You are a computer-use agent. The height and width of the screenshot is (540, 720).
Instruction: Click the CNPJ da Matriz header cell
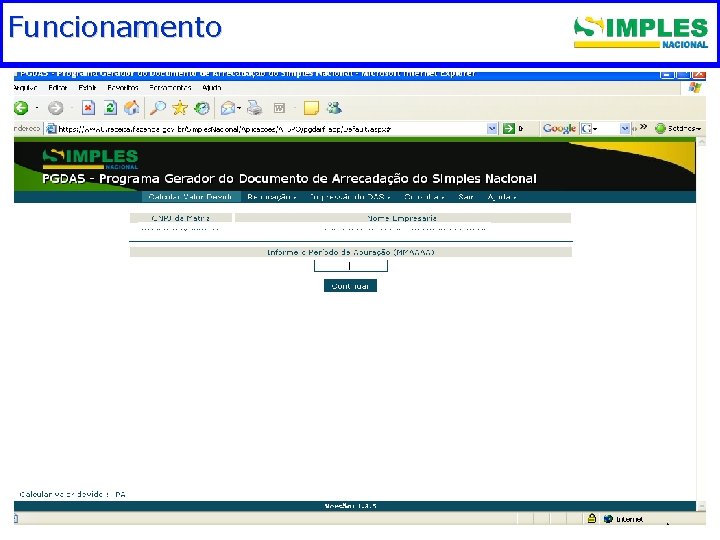(x=181, y=218)
